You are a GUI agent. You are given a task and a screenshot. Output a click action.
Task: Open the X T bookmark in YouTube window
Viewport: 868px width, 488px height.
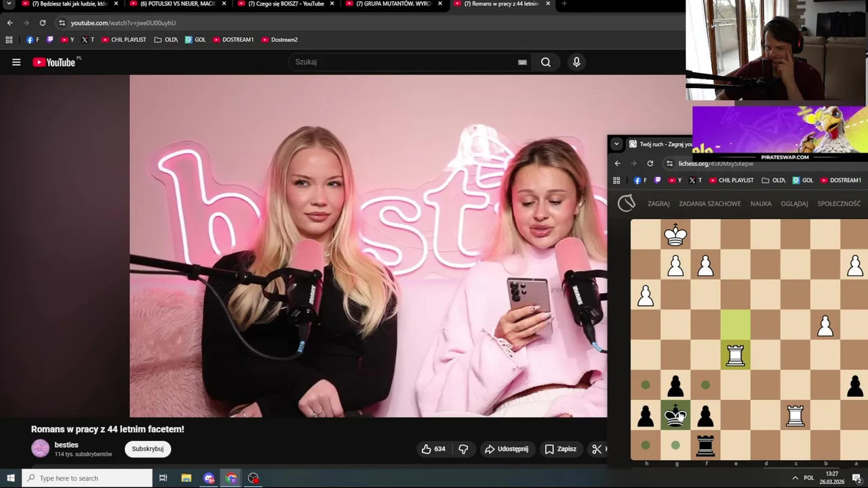[87, 40]
